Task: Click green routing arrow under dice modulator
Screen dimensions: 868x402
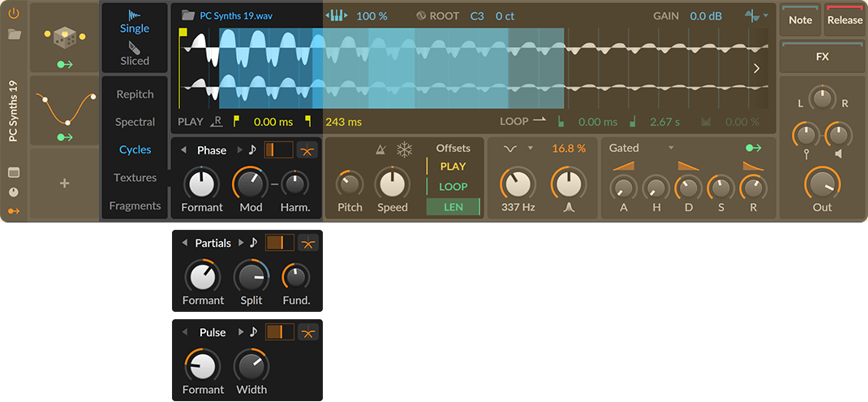Action: (x=65, y=65)
